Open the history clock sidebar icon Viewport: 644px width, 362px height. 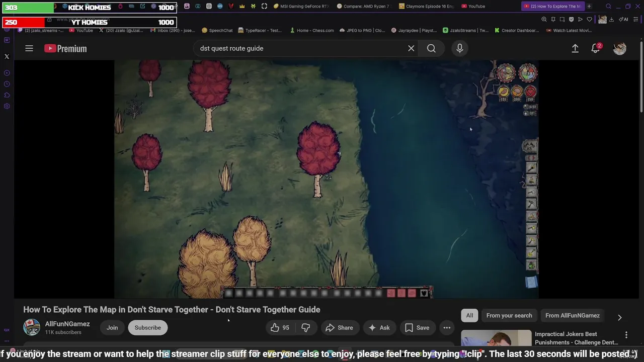7,84
